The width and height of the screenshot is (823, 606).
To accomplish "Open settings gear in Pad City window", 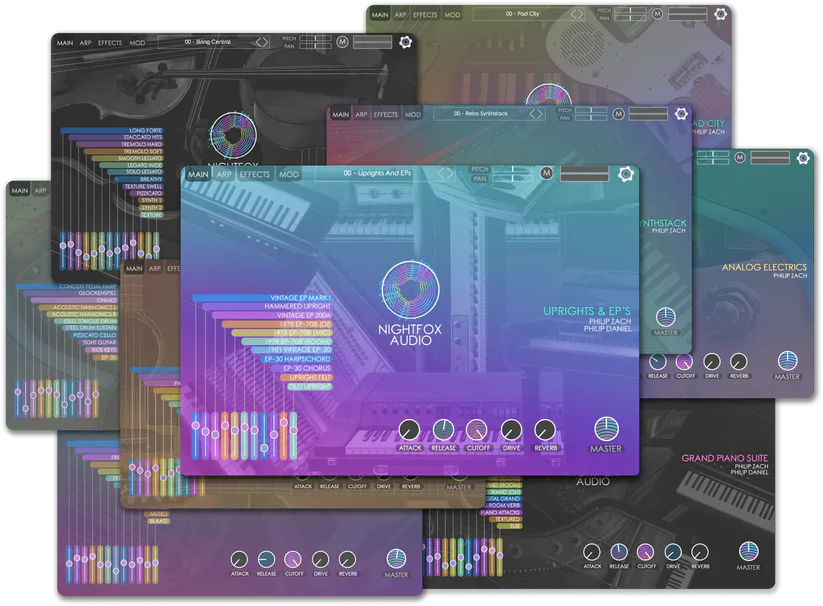I will (720, 14).
